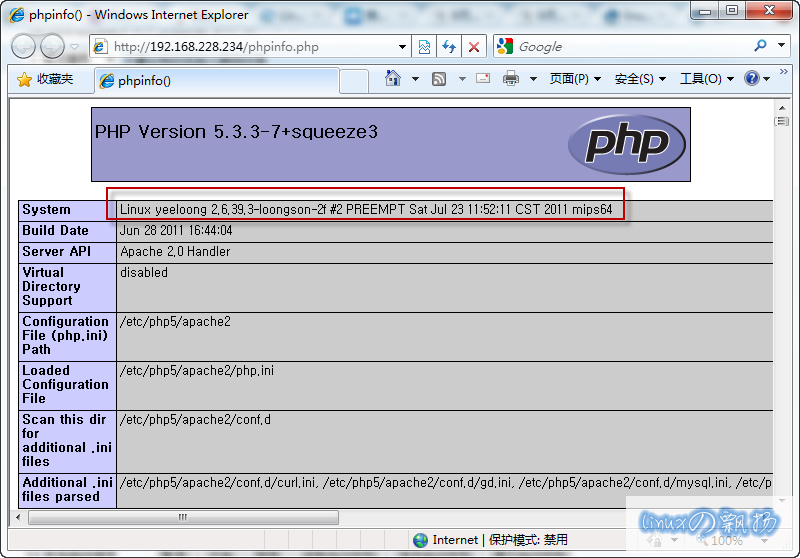The image size is (800, 558).
Task: Click the Read Mail envelope icon
Action: coord(483,79)
